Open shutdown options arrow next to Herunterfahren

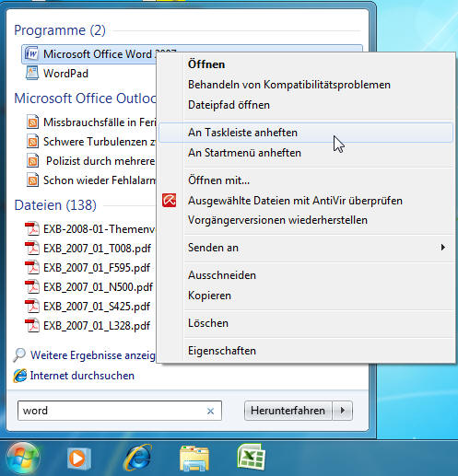pyautogui.click(x=343, y=411)
